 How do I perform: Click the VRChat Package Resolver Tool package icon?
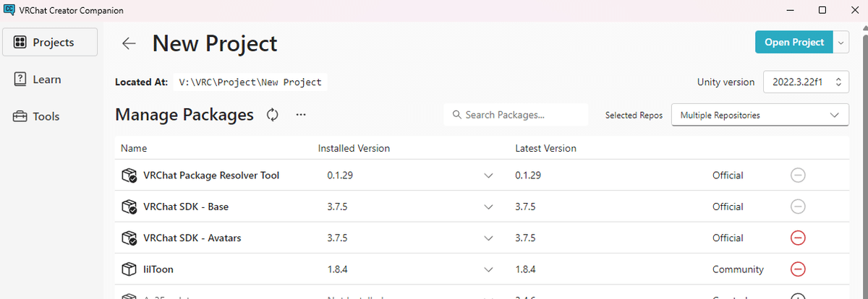point(129,175)
